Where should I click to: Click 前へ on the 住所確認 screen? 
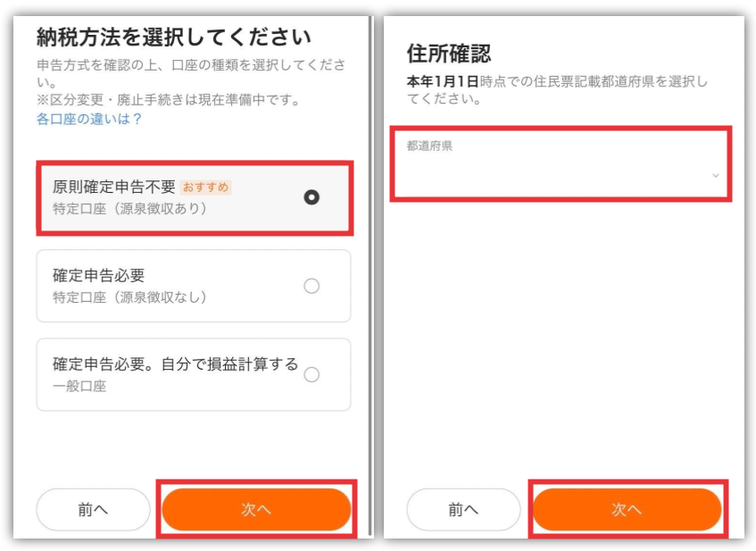point(463,509)
